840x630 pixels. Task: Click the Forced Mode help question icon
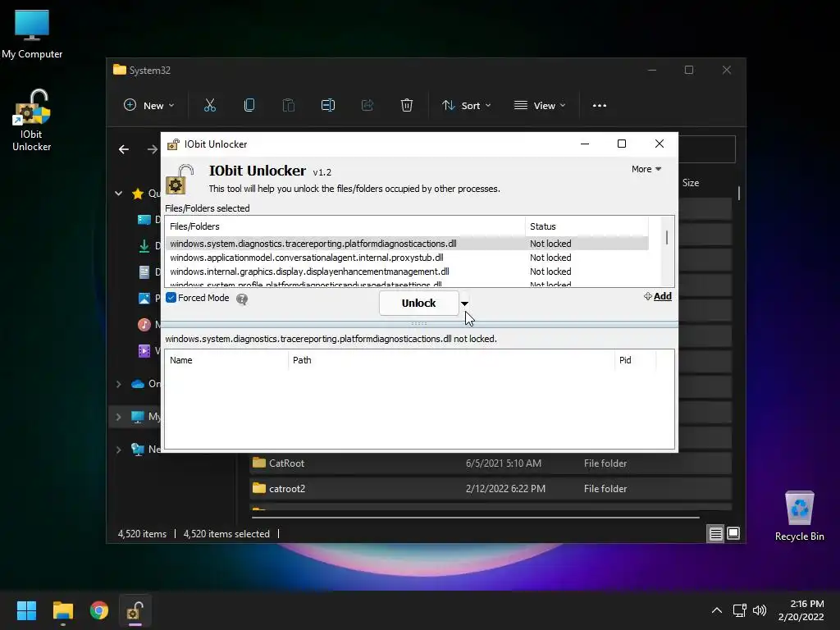(x=242, y=299)
